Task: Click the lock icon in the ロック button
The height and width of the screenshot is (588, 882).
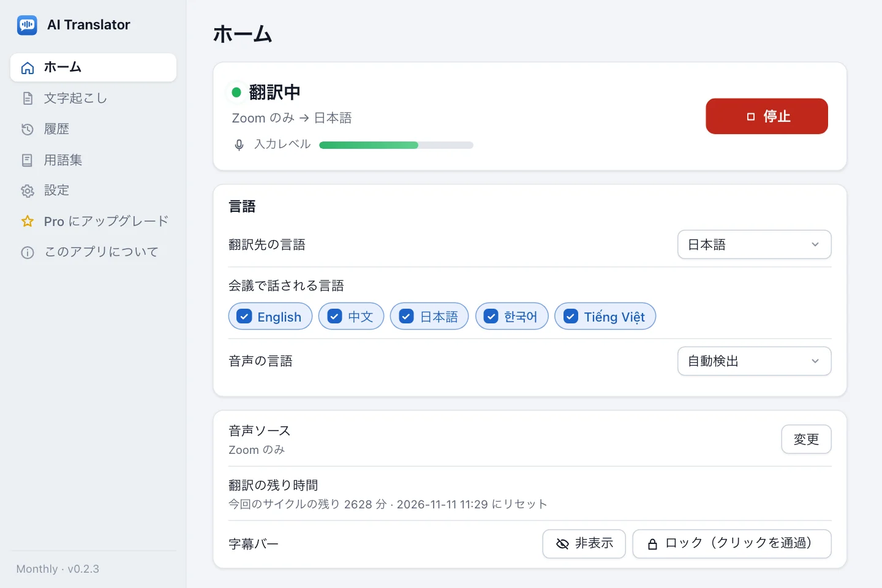Action: tap(652, 544)
